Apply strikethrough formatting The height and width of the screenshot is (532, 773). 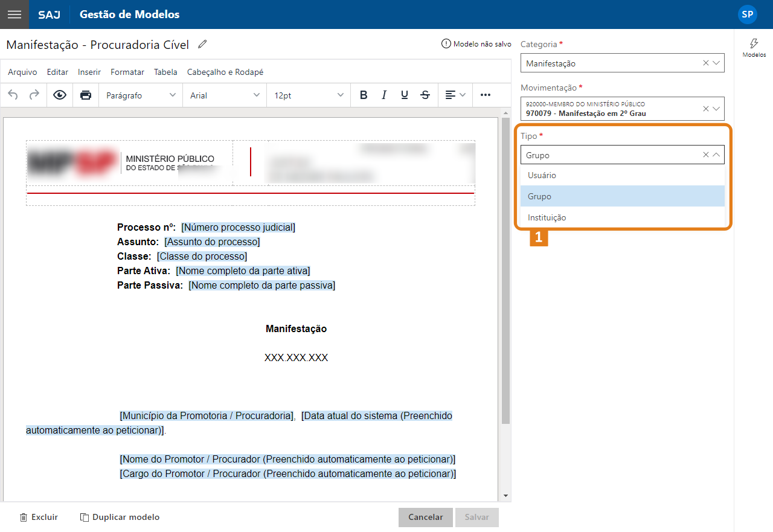[x=425, y=95]
